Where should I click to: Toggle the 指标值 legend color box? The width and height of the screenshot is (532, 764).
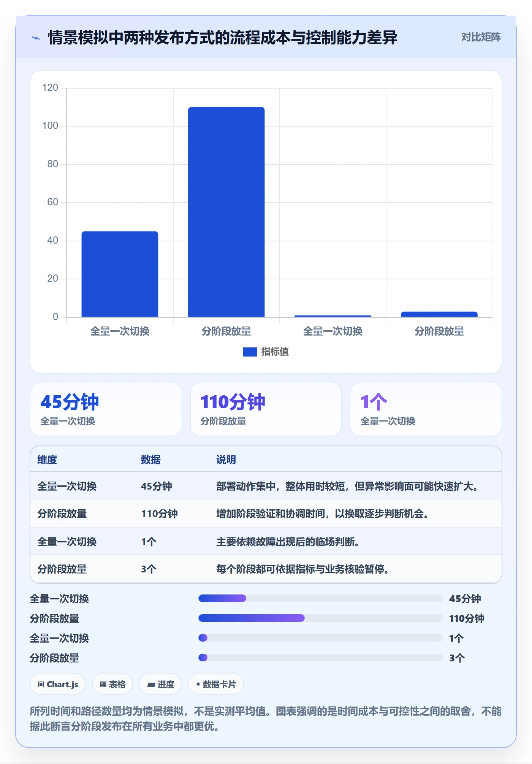point(250,352)
